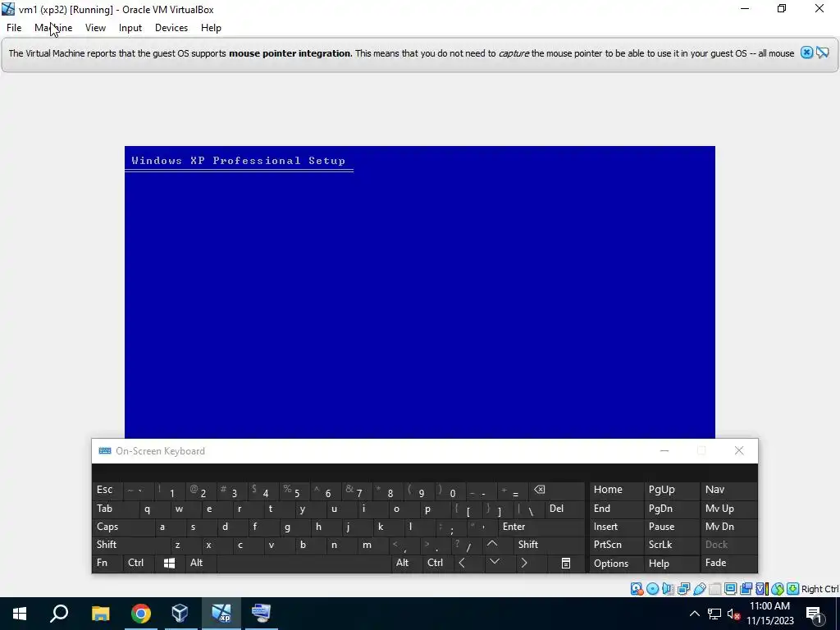
Task: Click the network adapters status icon
Action: point(683,589)
